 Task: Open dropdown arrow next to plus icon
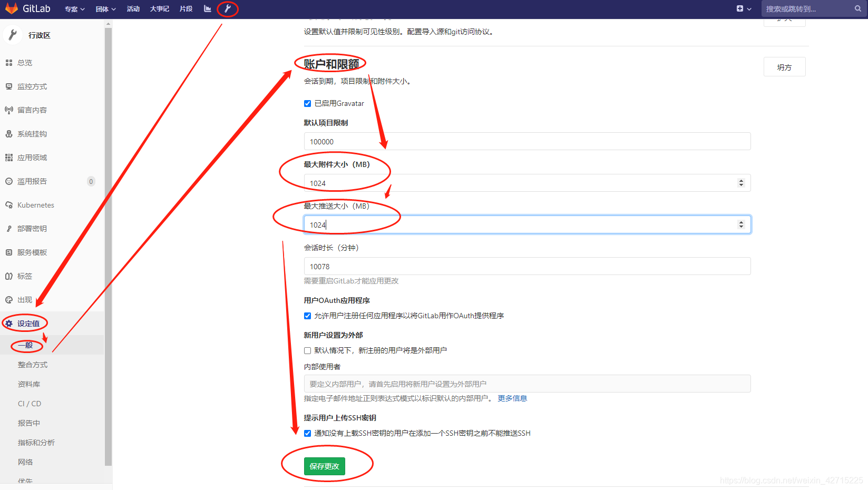pos(749,9)
